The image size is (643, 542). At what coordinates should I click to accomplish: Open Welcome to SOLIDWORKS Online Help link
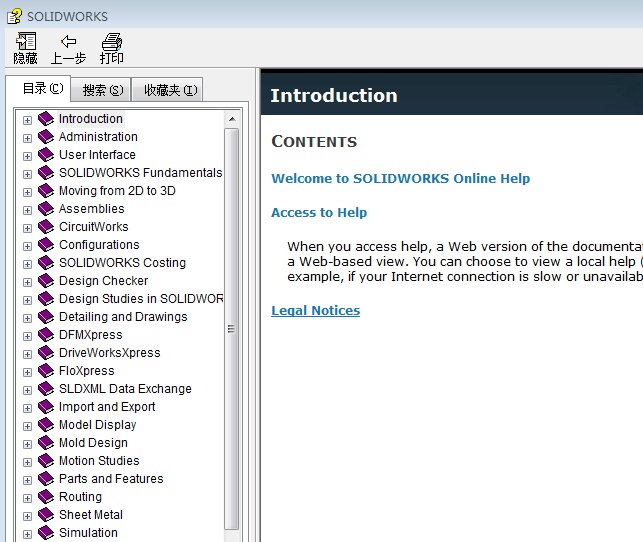(401, 179)
